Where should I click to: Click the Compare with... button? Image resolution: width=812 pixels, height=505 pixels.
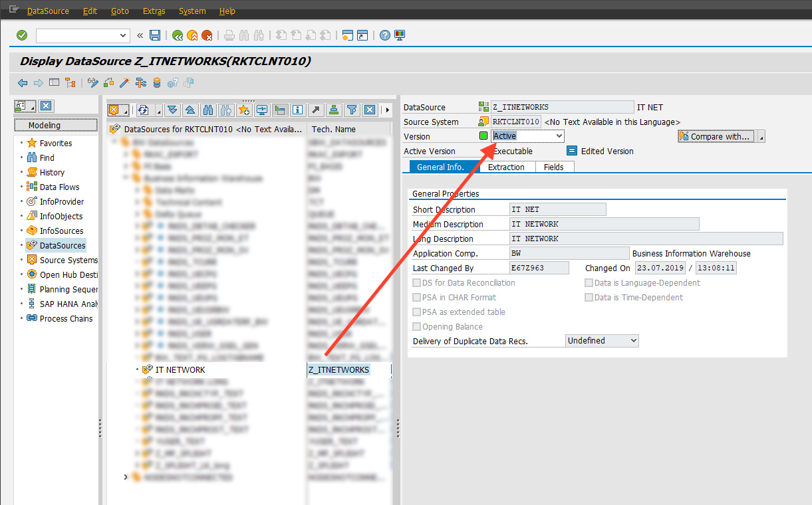click(716, 136)
